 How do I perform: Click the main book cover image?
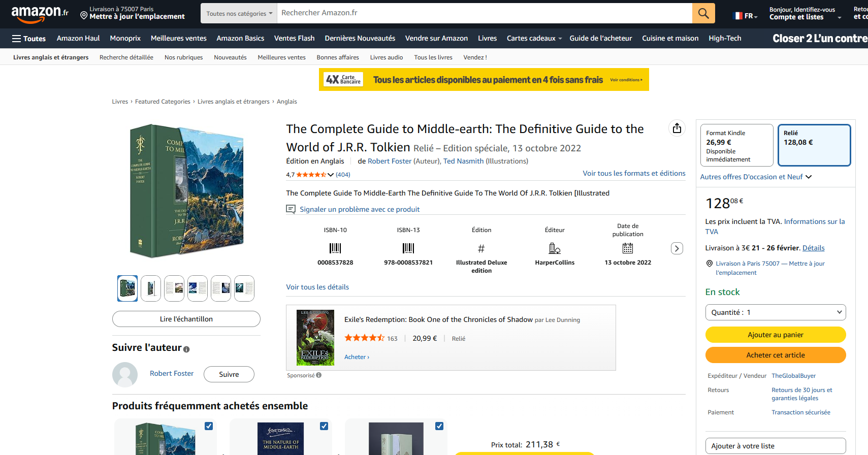coord(186,191)
